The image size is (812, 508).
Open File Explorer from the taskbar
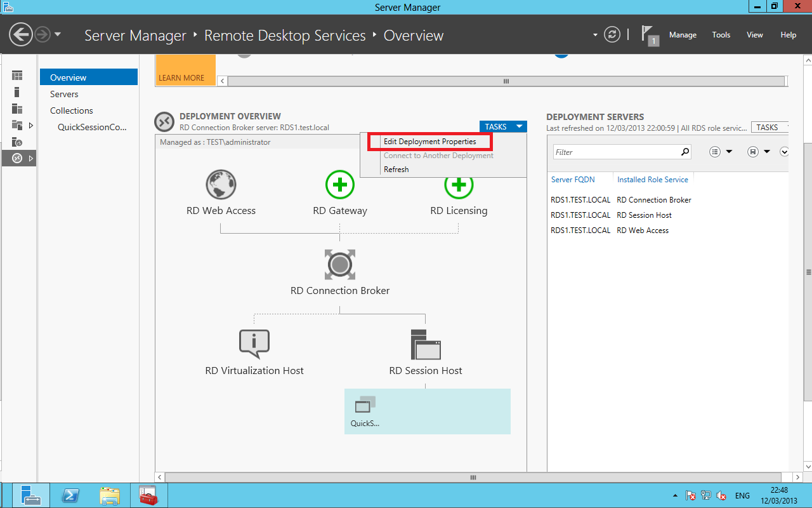tap(110, 495)
